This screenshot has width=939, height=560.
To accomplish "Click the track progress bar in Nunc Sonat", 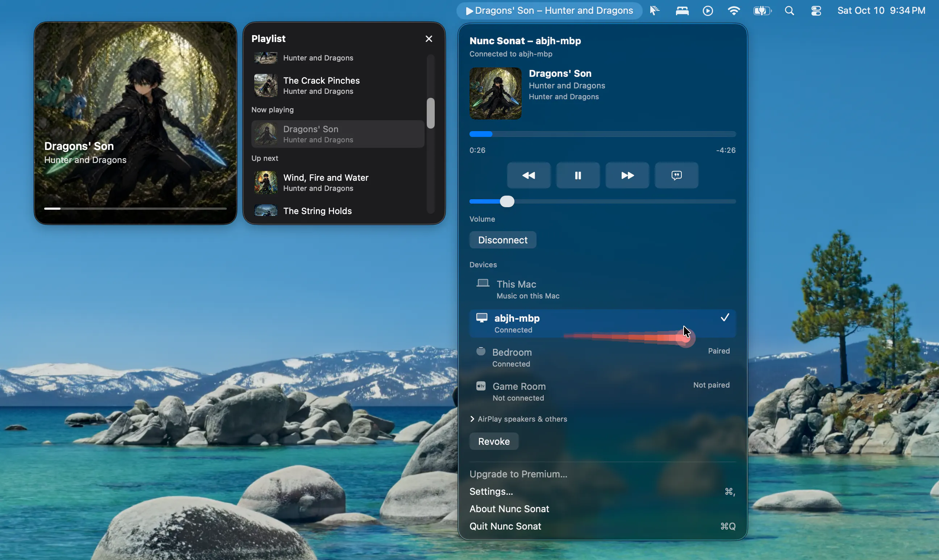I will coord(602,134).
